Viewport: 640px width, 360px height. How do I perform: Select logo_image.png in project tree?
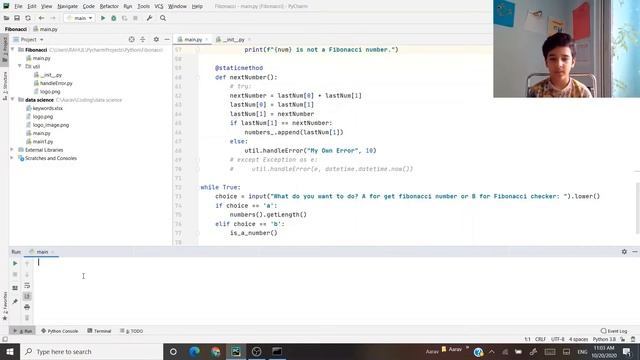tap(51, 125)
